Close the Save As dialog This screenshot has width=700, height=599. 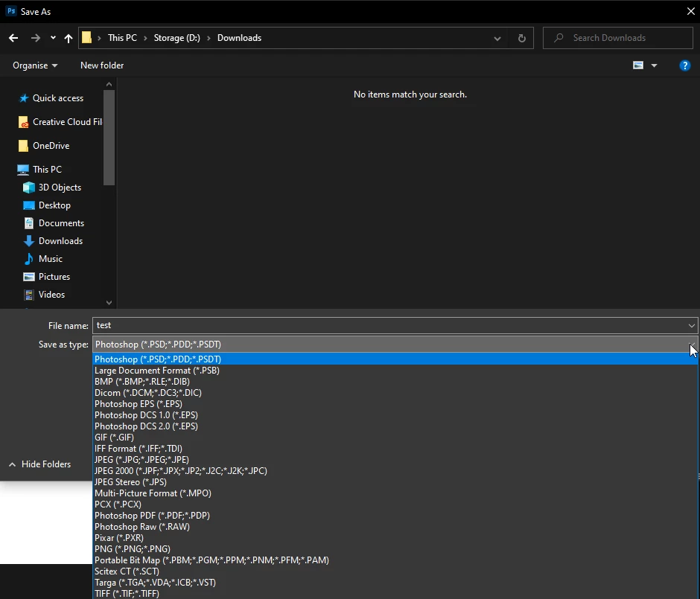[x=690, y=11]
